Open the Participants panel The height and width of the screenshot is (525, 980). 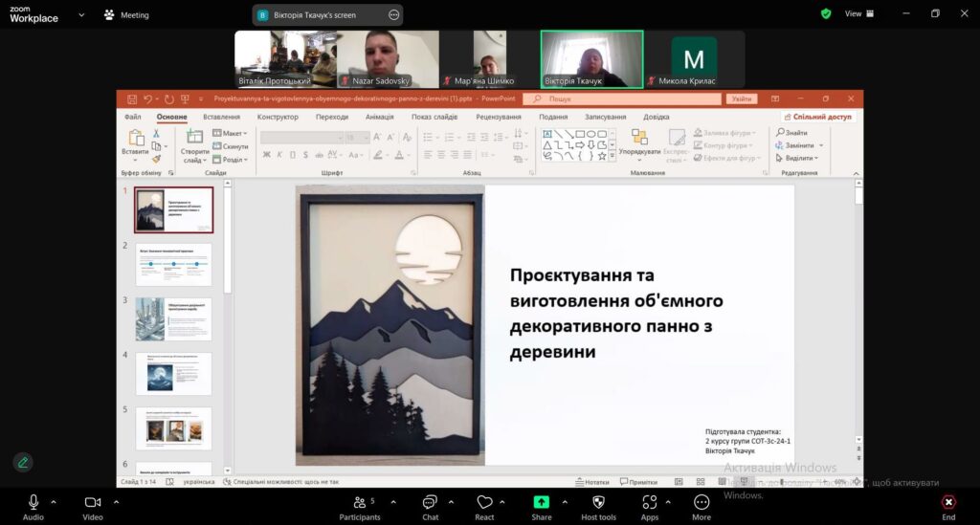[x=360, y=503]
